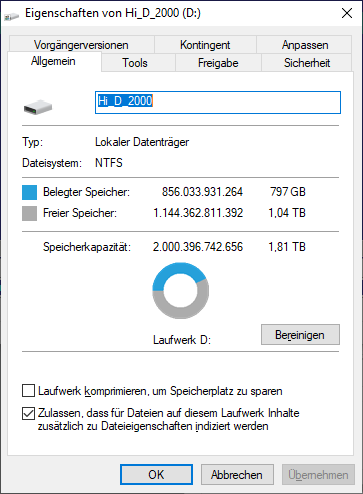Click the drive icon in the title bar

(x=12, y=15)
